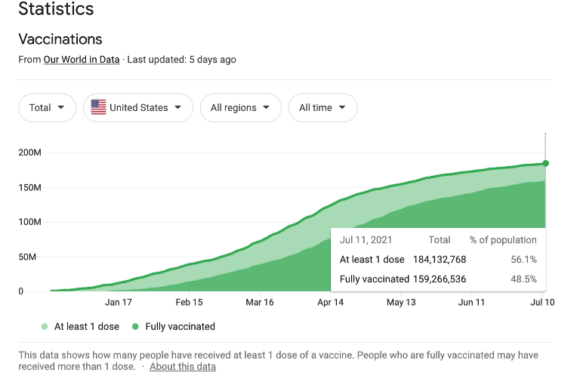The width and height of the screenshot is (580, 376).
Task: Click the May 13 axis label
Action: [x=401, y=302]
